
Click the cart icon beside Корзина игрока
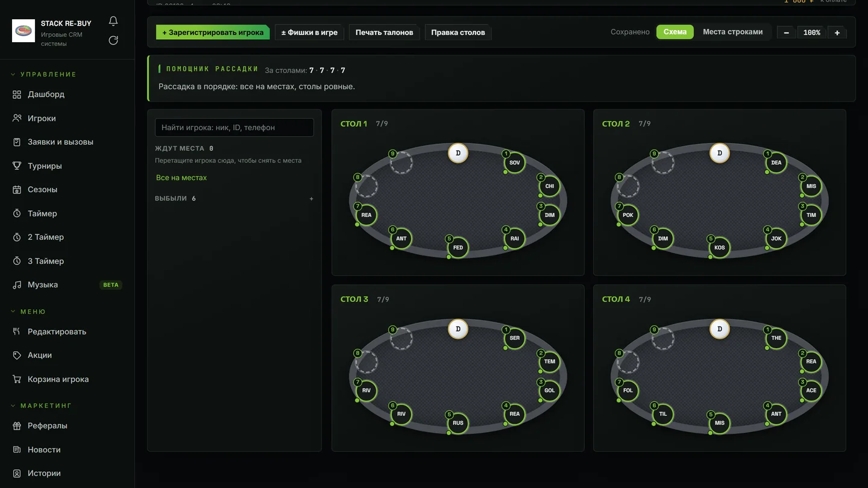tap(17, 380)
